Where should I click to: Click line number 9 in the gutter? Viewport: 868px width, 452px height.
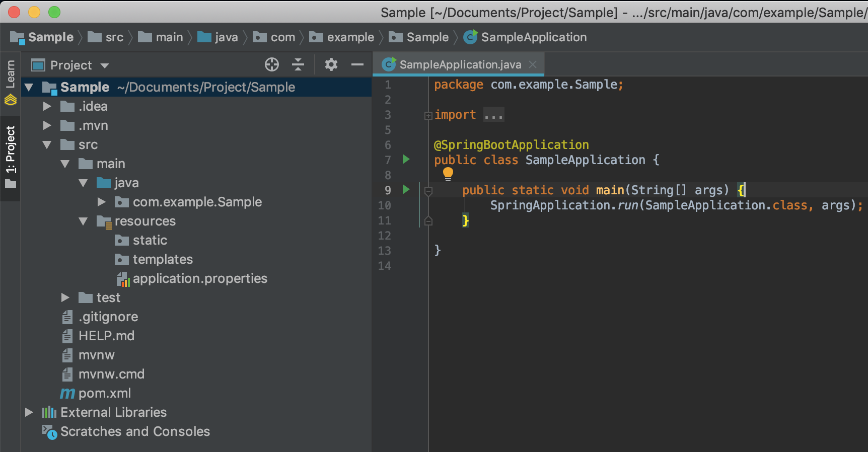(x=388, y=190)
